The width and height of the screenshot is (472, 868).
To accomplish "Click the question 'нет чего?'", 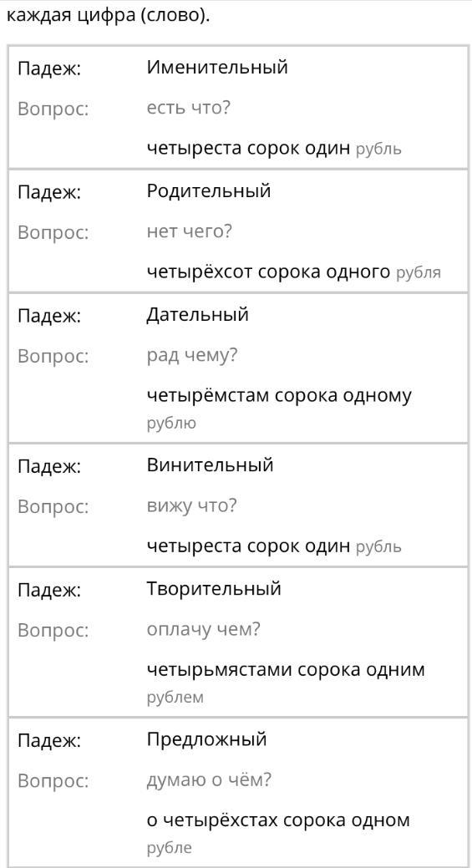I will pyautogui.click(x=190, y=232).
